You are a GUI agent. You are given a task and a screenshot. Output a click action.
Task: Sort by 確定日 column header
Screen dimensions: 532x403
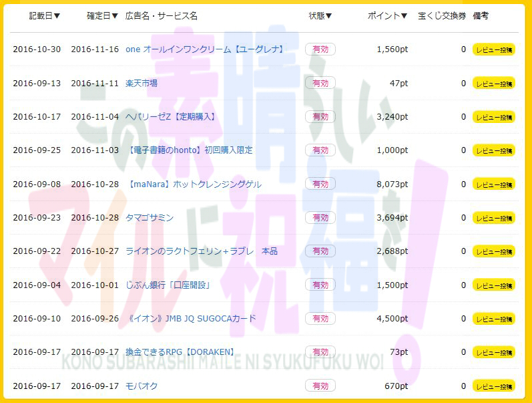[102, 15]
